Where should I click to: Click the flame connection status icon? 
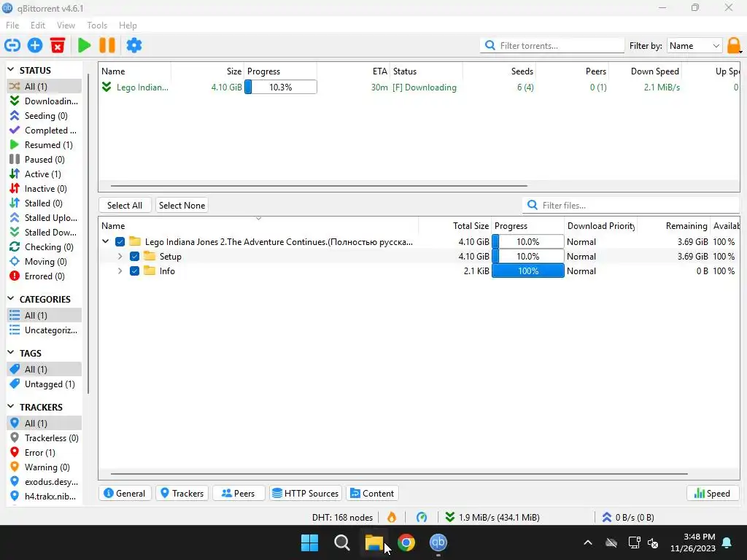[x=392, y=517]
